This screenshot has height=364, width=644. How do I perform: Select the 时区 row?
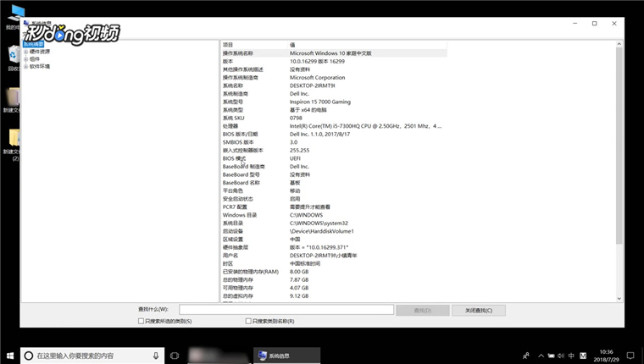point(334,263)
